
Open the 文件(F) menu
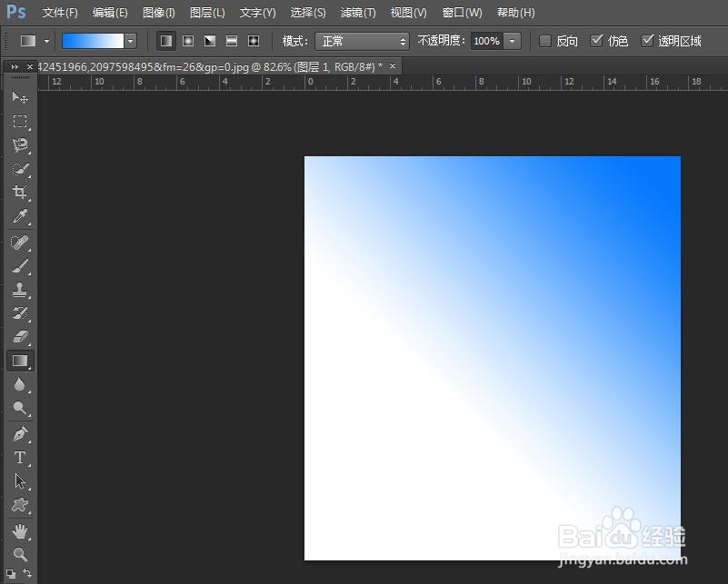pyautogui.click(x=60, y=13)
